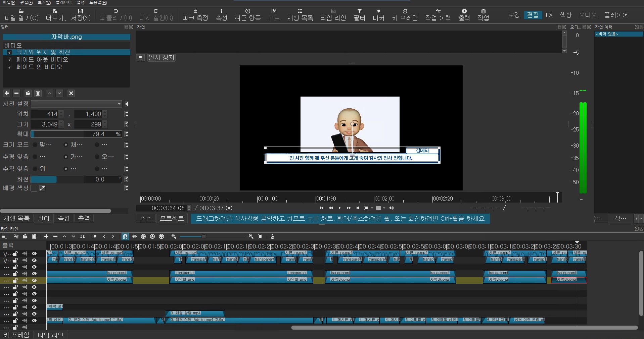The image size is (644, 339).
Task: Open the timeline hamburger menu
Action: [4, 237]
